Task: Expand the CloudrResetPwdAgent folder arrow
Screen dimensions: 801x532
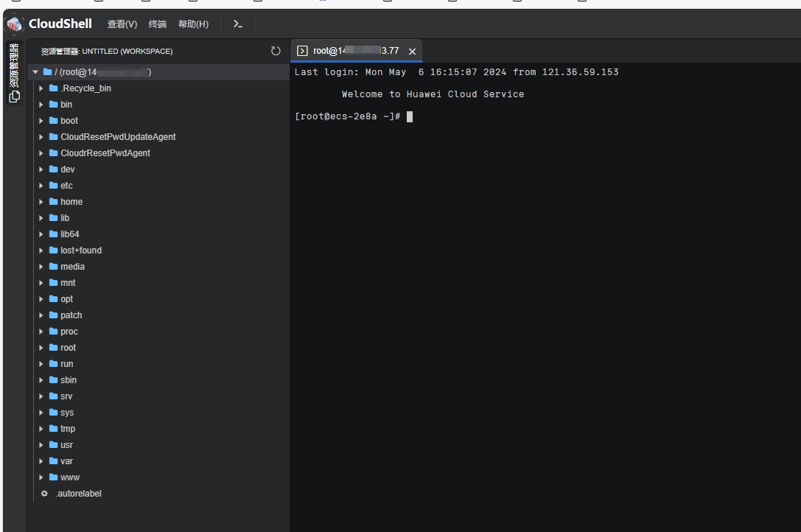Action: coord(41,153)
